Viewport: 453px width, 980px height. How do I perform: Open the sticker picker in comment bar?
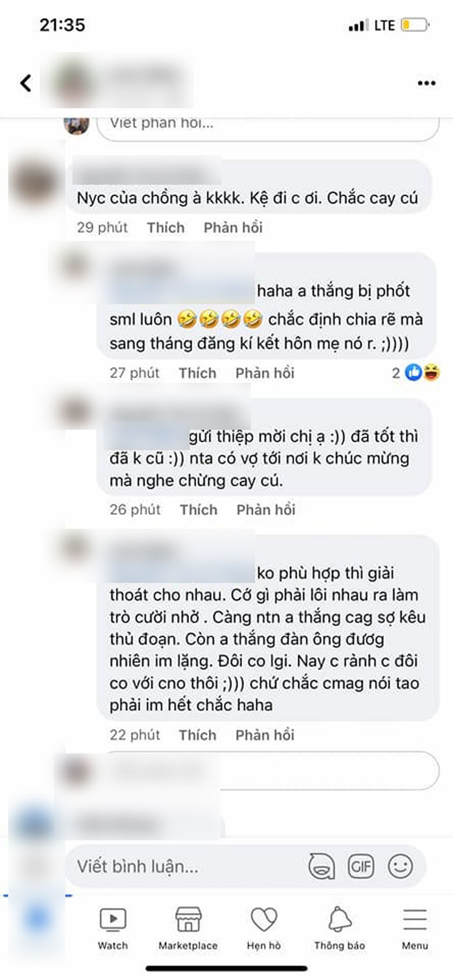(x=322, y=865)
